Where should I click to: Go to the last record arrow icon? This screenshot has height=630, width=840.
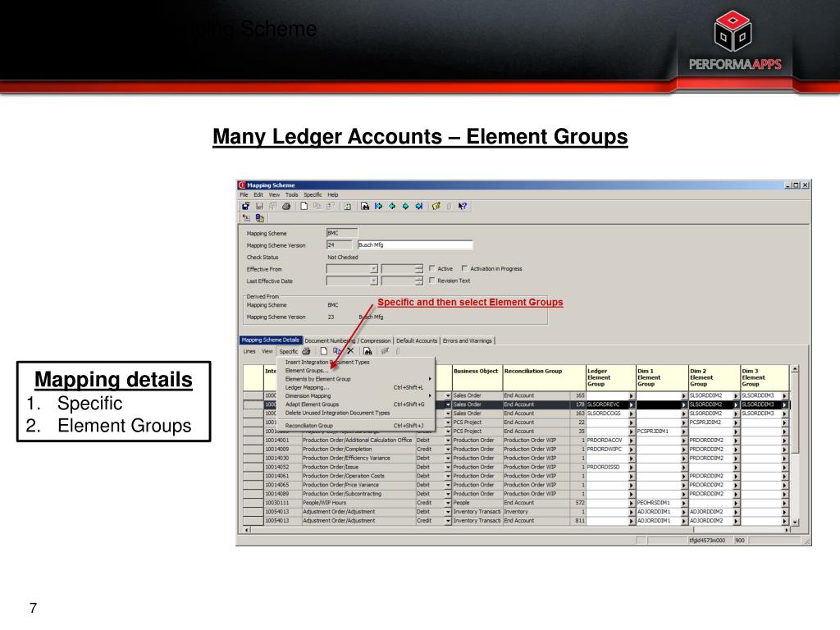pyautogui.click(x=419, y=206)
